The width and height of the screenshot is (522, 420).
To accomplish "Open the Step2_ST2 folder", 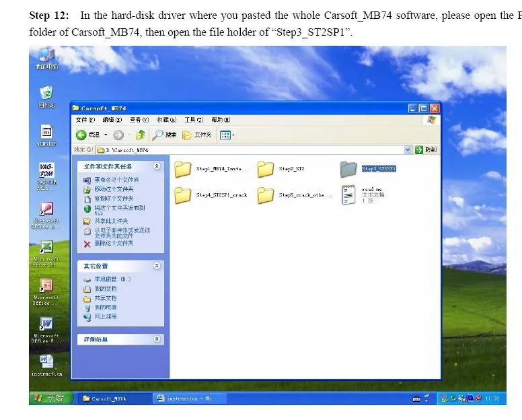I will click(281, 169).
